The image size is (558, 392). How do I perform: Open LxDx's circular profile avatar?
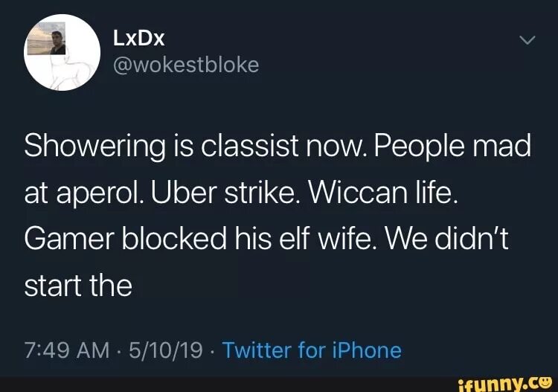pyautogui.click(x=62, y=52)
